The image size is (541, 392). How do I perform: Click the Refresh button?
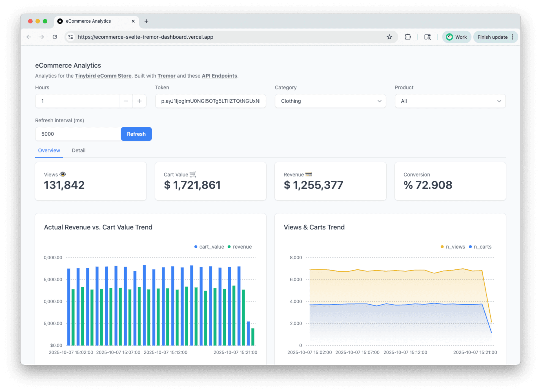click(136, 134)
